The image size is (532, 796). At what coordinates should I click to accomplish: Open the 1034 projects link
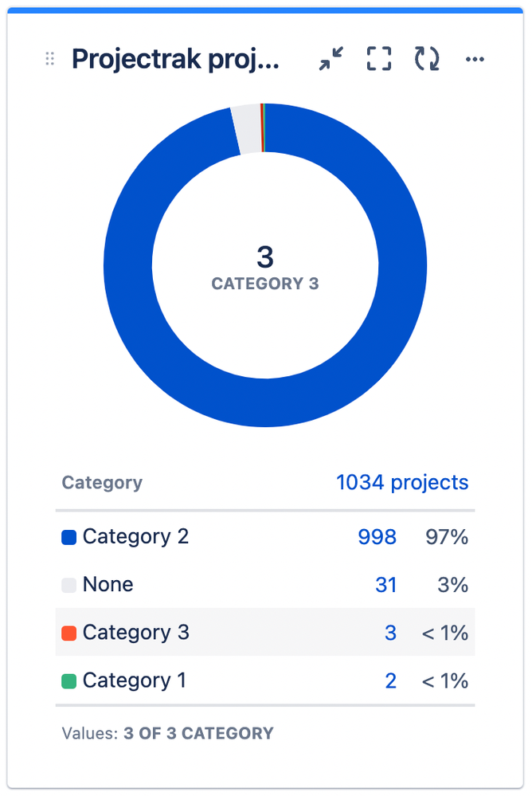coord(402,482)
